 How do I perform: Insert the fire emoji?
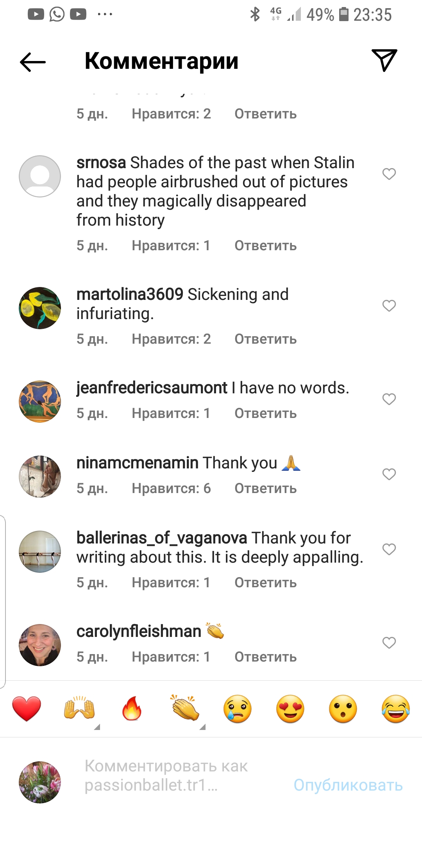click(132, 709)
